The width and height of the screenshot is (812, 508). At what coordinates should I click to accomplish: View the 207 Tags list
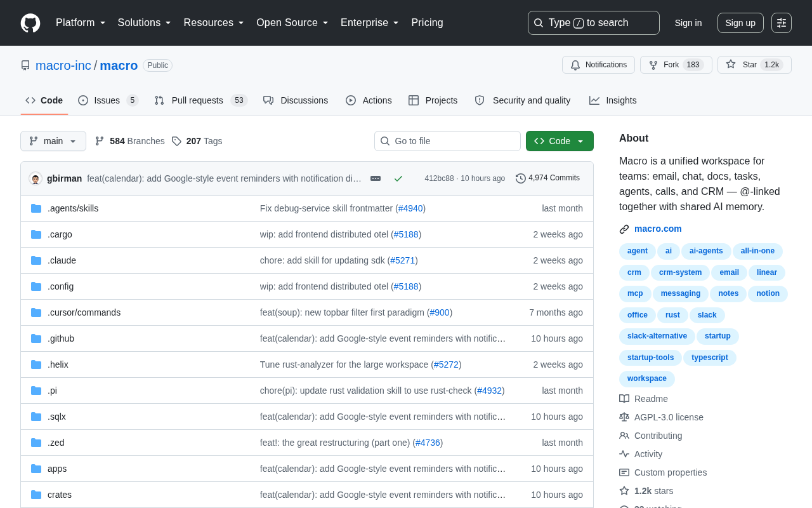[197, 141]
